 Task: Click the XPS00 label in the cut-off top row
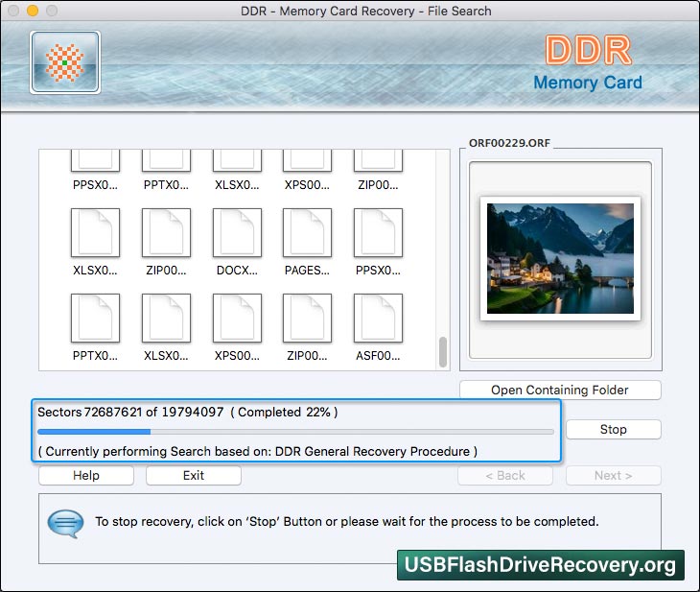307,185
